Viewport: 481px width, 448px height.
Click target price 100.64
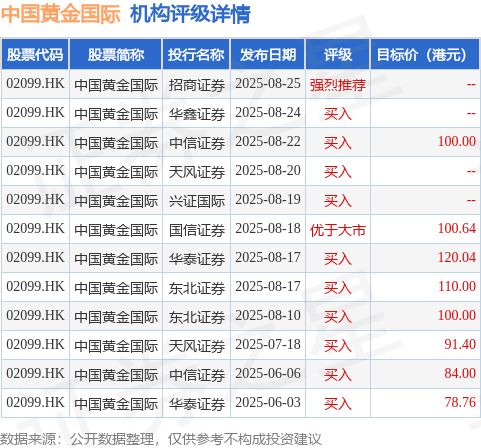coord(457,229)
